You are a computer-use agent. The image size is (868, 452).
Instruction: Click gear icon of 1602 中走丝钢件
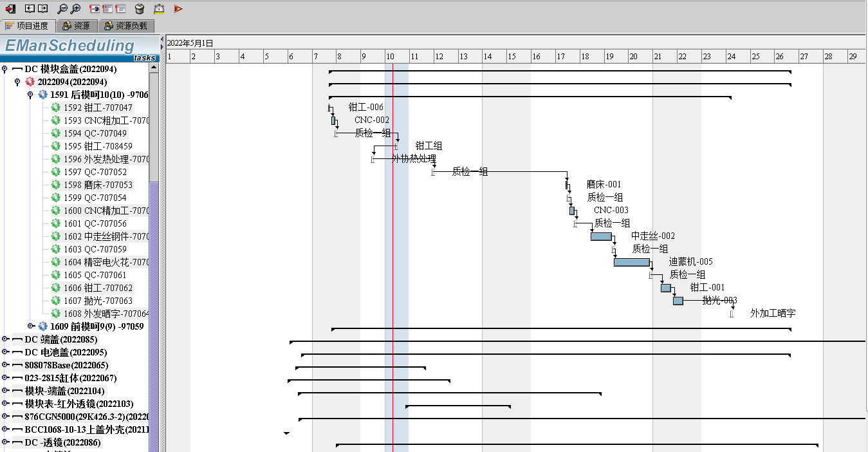tap(55, 236)
